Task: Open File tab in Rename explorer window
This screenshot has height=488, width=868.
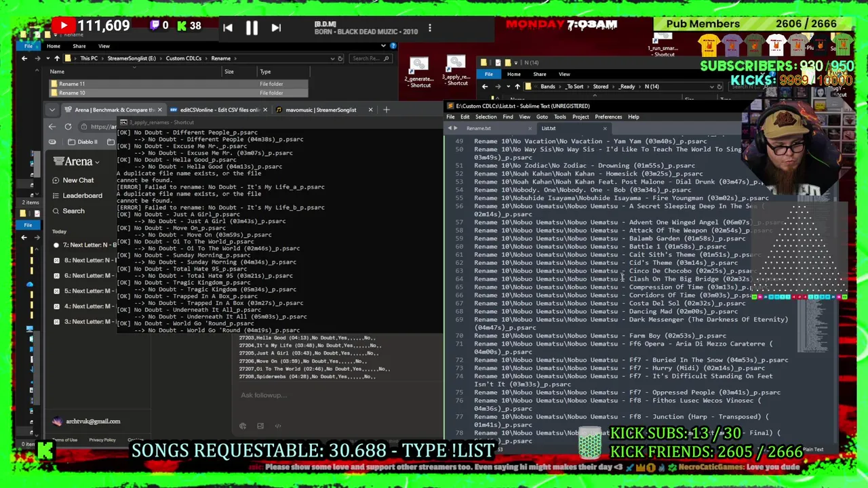Action: pyautogui.click(x=28, y=46)
